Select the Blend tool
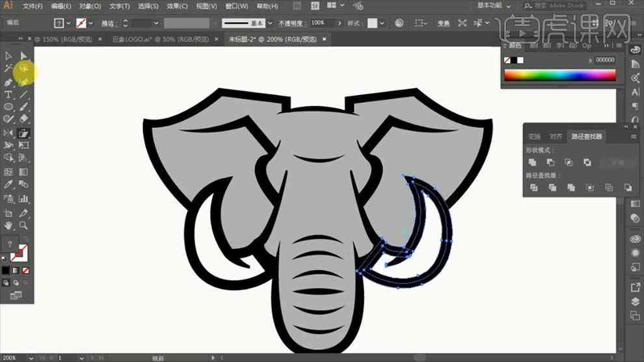 coord(23,185)
